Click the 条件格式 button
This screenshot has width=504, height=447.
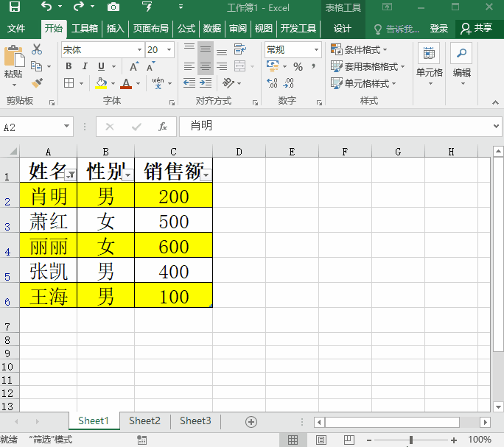(x=359, y=50)
